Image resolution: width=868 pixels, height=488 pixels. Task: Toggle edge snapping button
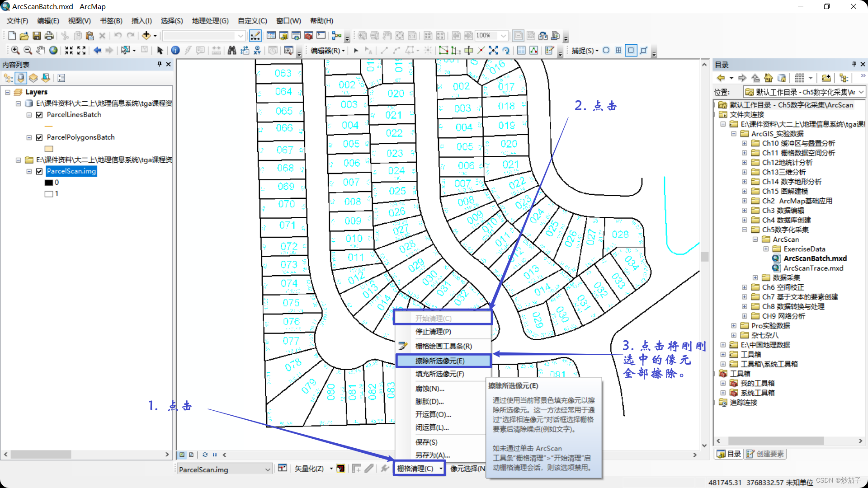[x=644, y=50]
